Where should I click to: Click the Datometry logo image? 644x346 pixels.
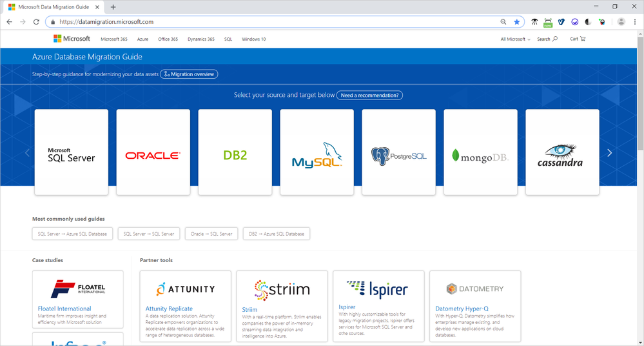(475, 289)
